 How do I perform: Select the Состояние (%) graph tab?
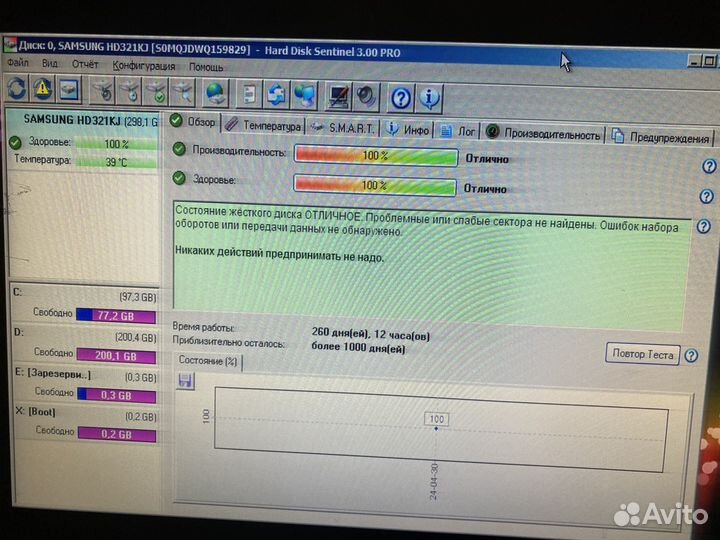point(208,360)
